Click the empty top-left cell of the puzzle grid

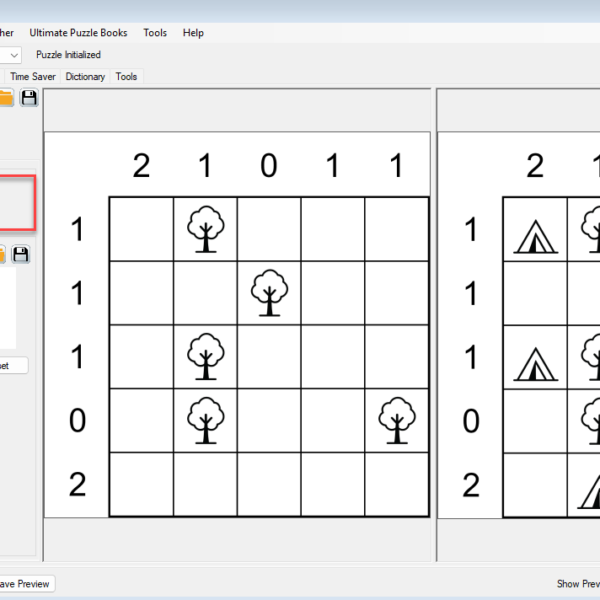pos(141,229)
